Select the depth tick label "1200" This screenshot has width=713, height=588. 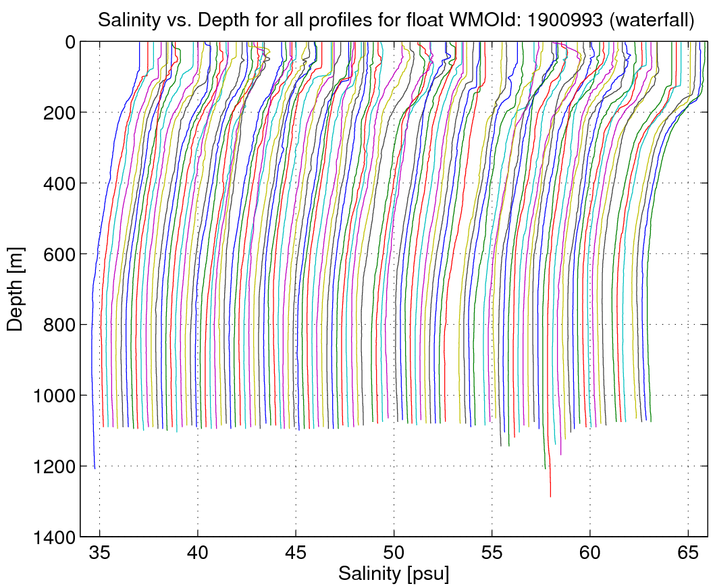tap(55, 466)
